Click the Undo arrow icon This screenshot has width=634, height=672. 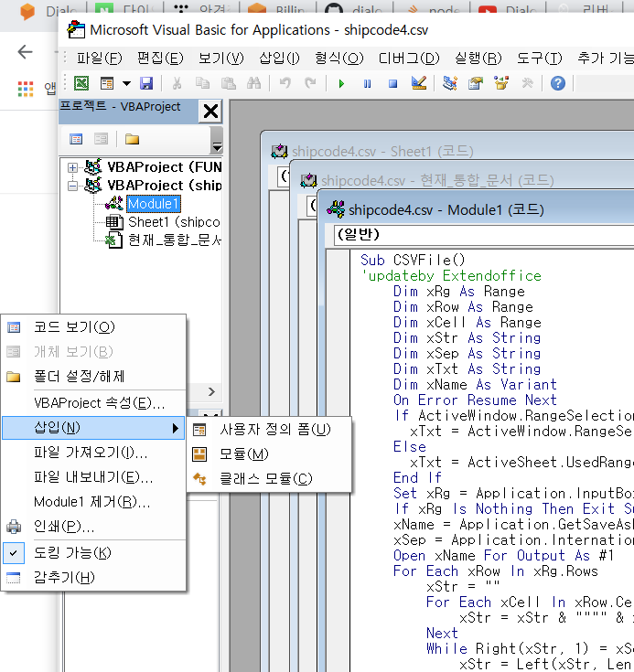[x=285, y=83]
